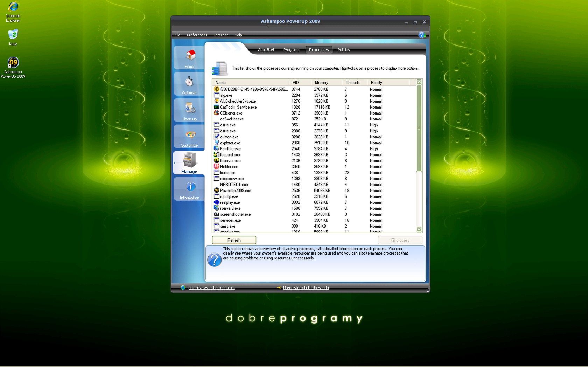588x367 pixels.
Task: Open the Clean Up section
Action: coord(189,110)
